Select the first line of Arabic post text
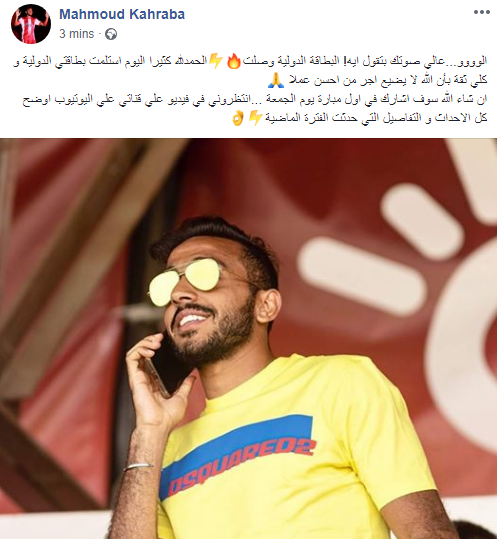 pos(250,61)
